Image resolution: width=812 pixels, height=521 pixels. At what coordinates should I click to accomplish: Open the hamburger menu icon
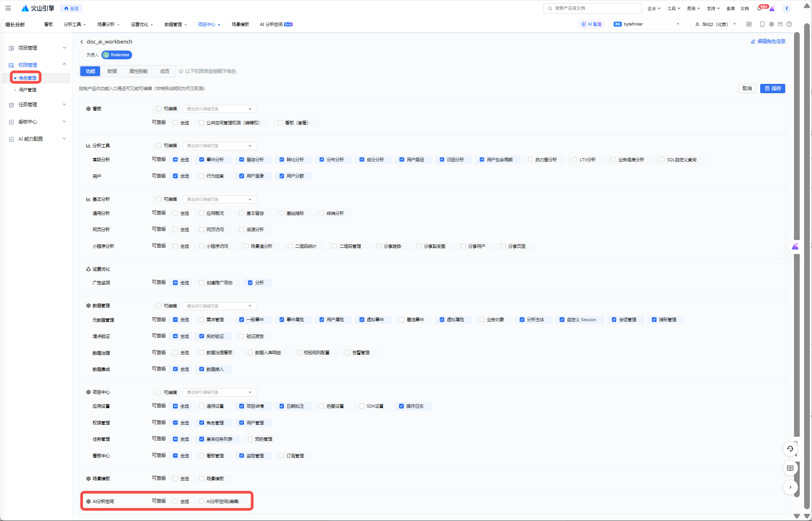point(8,8)
